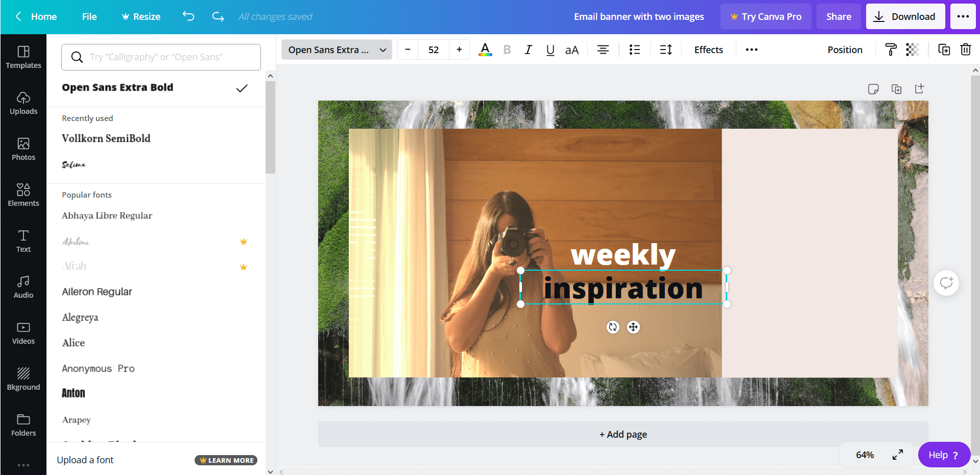Screen dimensions: 980x475
Task: Delete the text with the trash icon
Action: 966,50
